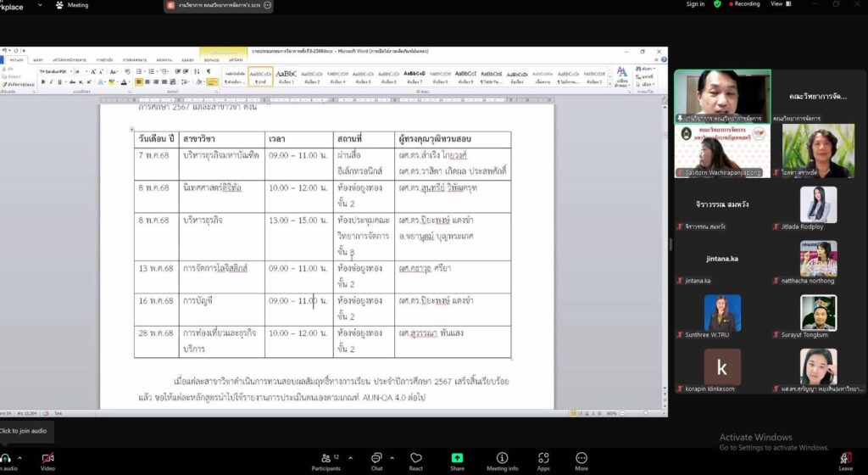Viewport: 868px width, 475px height.
Task: Open the View layout menu
Action: pyautogui.click(x=776, y=4)
